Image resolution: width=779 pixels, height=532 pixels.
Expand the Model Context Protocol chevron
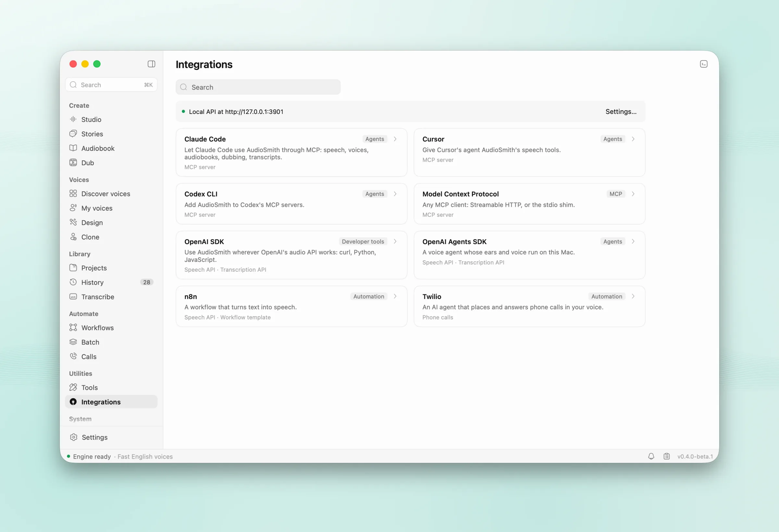tap(633, 194)
